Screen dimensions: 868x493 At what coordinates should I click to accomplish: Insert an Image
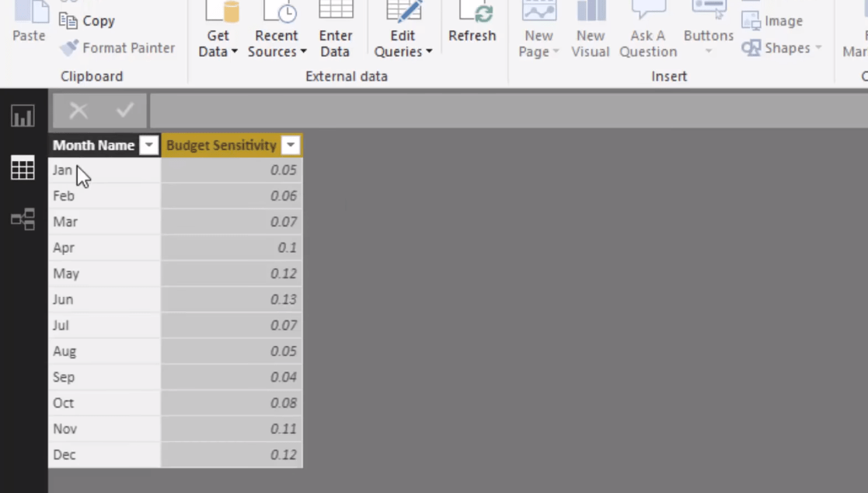772,21
